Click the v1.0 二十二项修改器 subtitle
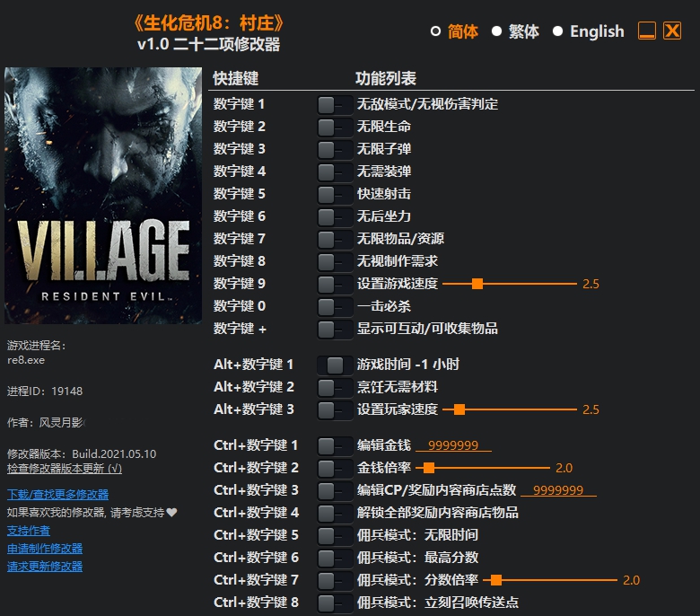The width and height of the screenshot is (700, 616). 208,44
